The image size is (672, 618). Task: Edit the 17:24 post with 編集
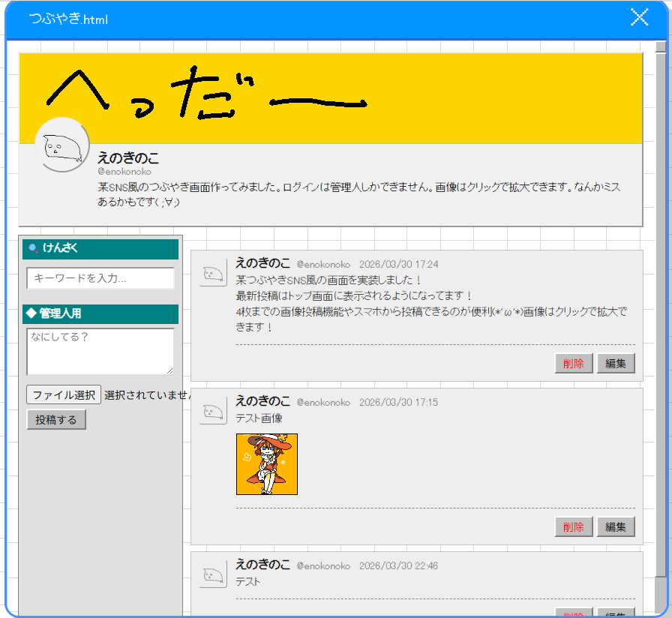click(x=616, y=363)
